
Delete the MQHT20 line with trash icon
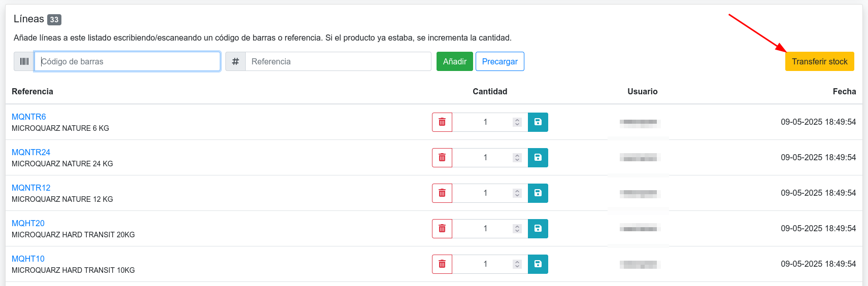pos(442,229)
